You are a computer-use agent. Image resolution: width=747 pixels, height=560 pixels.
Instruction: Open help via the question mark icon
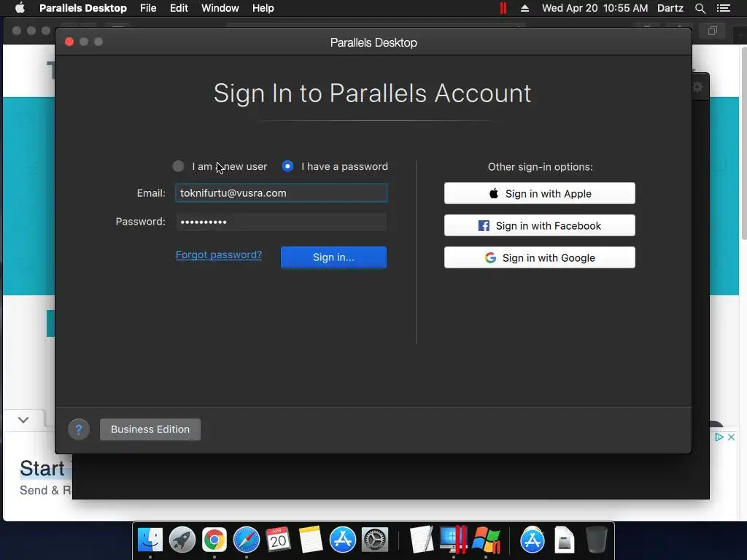click(x=79, y=429)
